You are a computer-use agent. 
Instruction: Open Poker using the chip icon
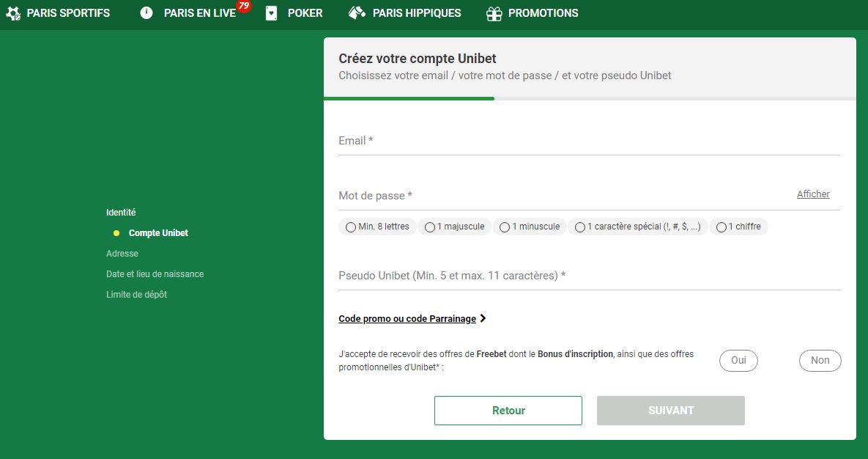(x=270, y=12)
